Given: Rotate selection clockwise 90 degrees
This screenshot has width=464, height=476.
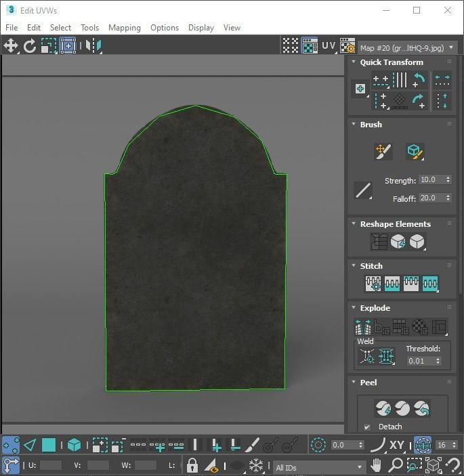Looking at the screenshot, I should [419, 101].
